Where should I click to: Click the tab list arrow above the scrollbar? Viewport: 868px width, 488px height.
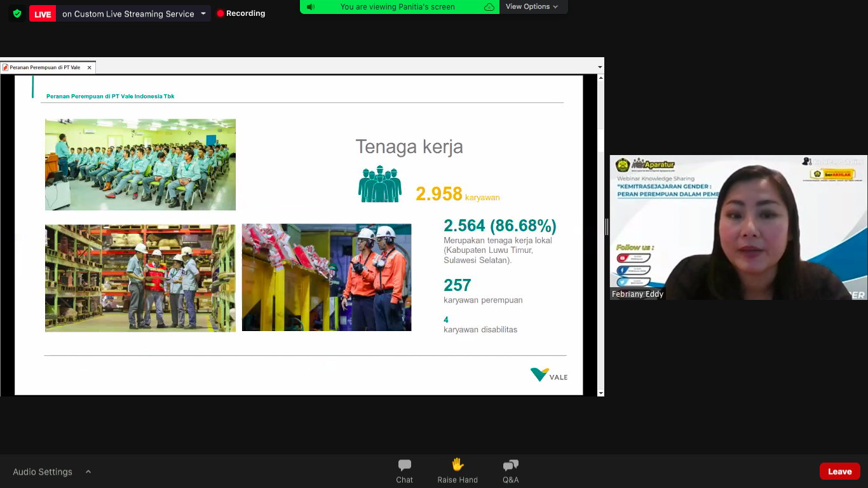[600, 67]
